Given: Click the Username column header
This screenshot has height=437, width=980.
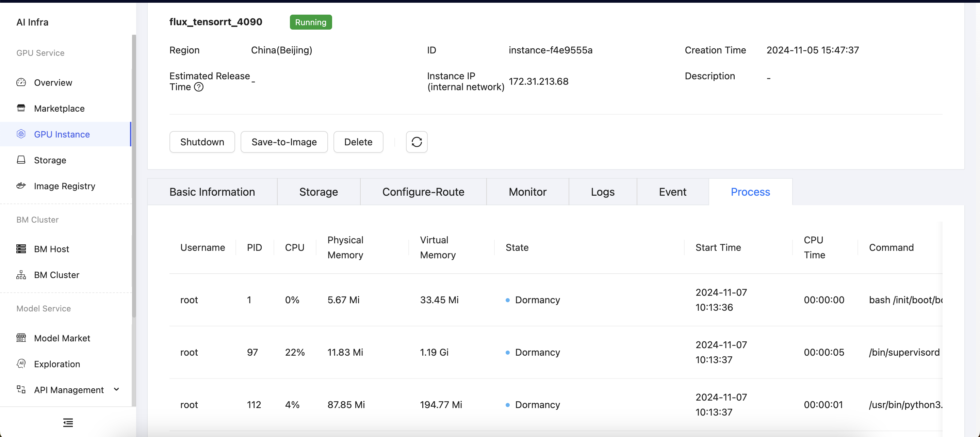Looking at the screenshot, I should tap(202, 247).
